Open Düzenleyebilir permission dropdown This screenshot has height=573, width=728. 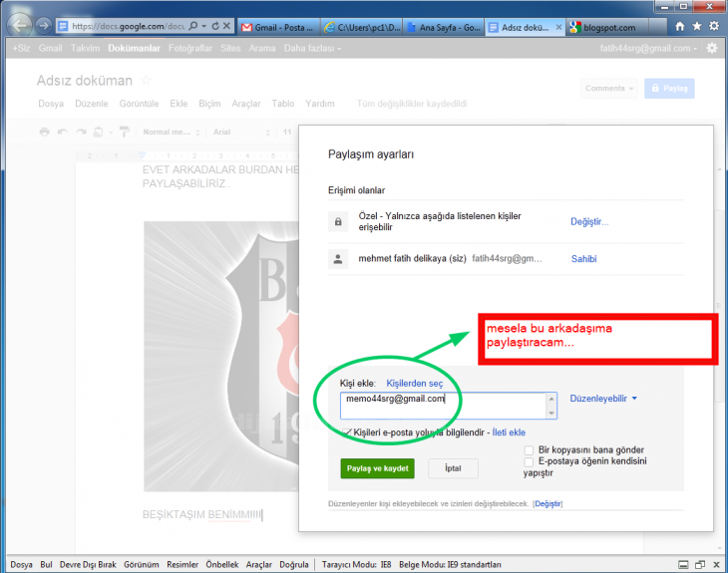603,399
